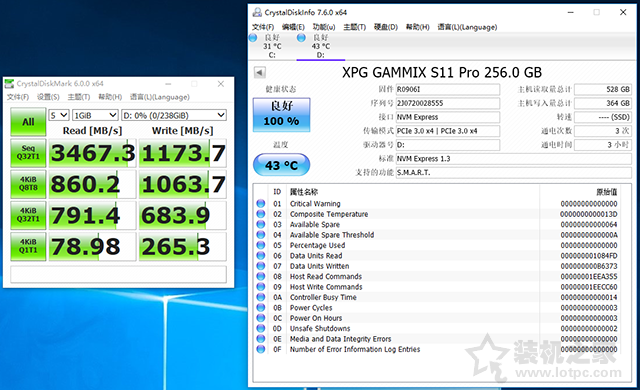640x390 pixels.
Task: Click the 良好 100% health status button
Action: [x=282, y=115]
